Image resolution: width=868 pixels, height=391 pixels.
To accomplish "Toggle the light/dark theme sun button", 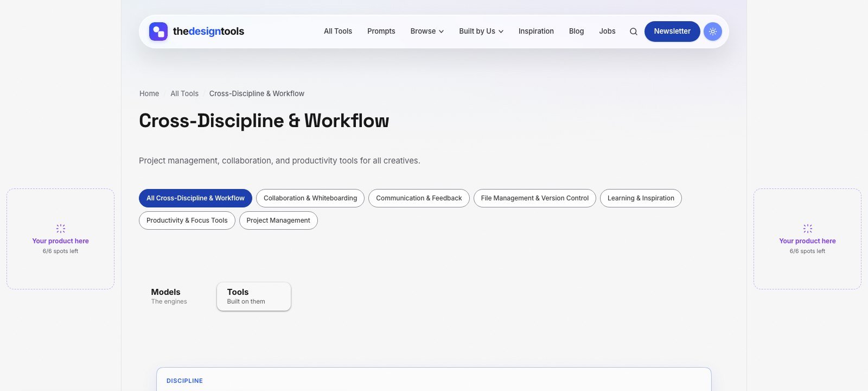I will click(713, 31).
